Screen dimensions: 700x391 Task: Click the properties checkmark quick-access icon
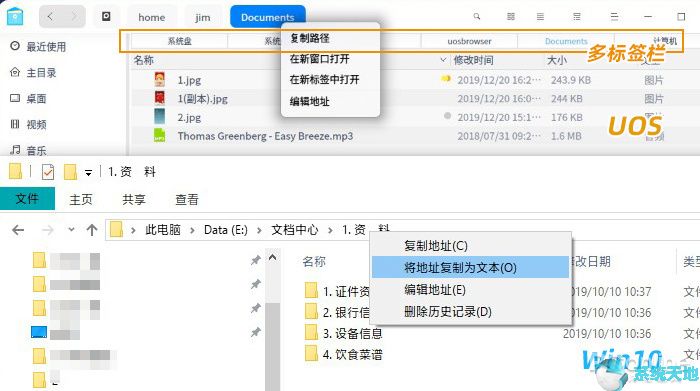[x=48, y=172]
